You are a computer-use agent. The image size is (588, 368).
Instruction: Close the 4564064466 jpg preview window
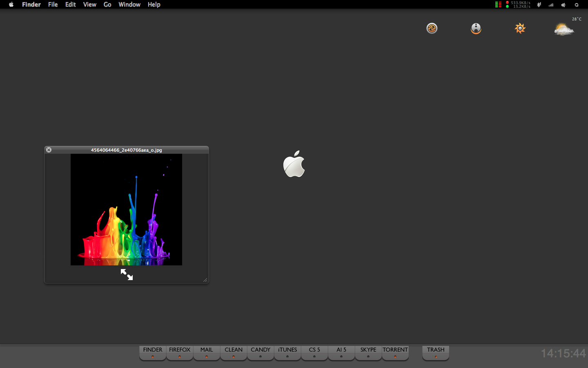pos(49,150)
